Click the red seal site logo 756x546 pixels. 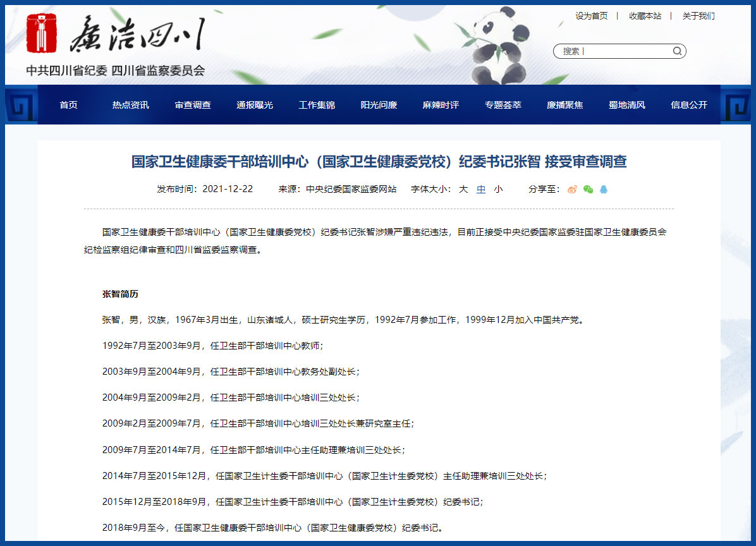point(41,33)
